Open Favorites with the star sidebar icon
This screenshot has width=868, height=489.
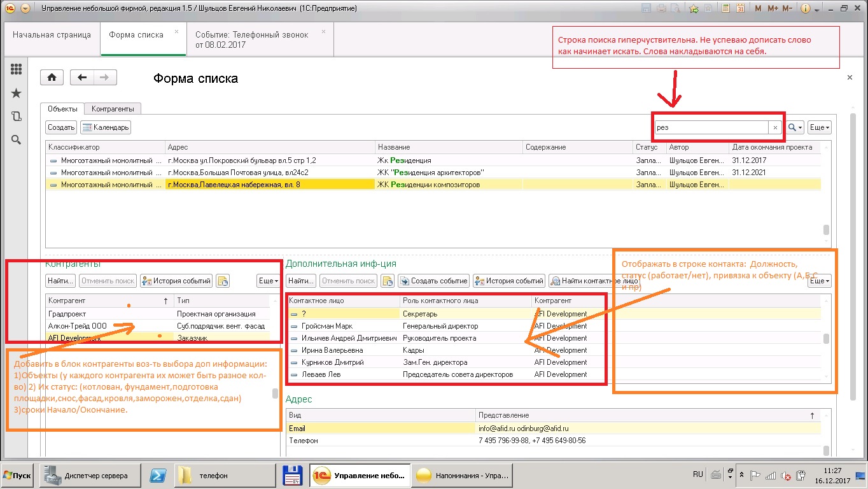pos(17,94)
